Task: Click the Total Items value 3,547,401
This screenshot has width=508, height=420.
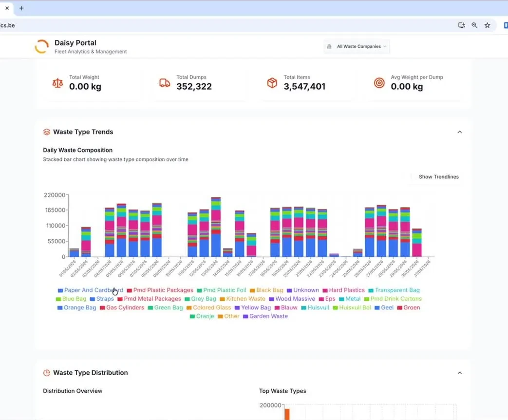Action: click(x=304, y=87)
